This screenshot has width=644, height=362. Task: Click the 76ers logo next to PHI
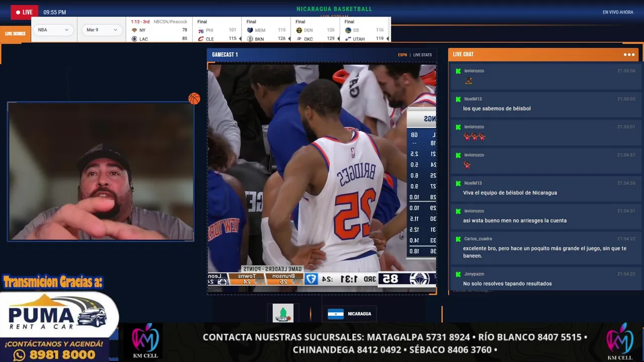point(201,30)
